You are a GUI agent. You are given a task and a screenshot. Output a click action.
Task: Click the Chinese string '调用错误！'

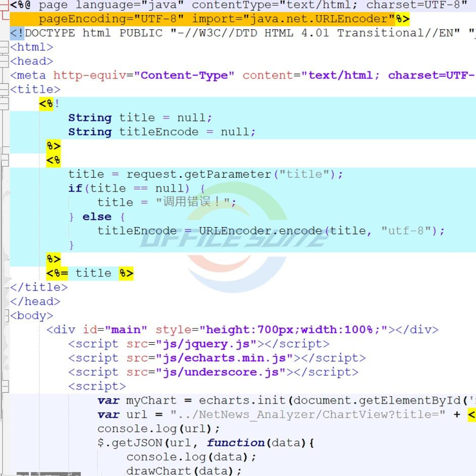click(193, 202)
